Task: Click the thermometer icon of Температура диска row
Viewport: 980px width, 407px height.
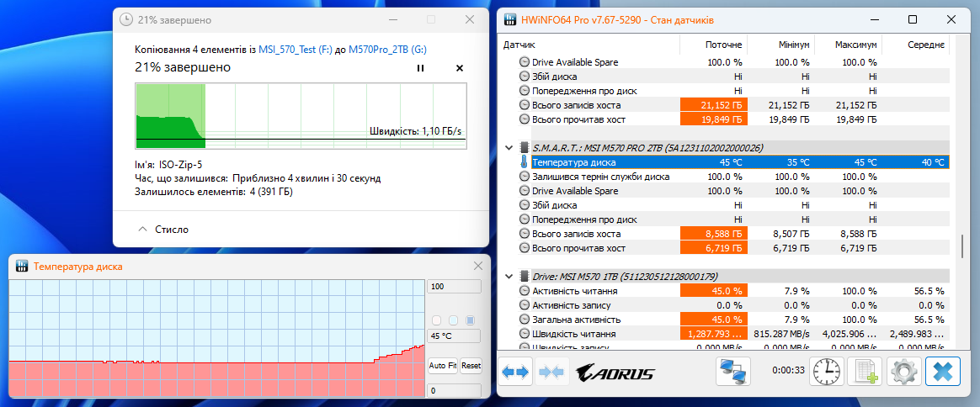Action: [x=524, y=162]
